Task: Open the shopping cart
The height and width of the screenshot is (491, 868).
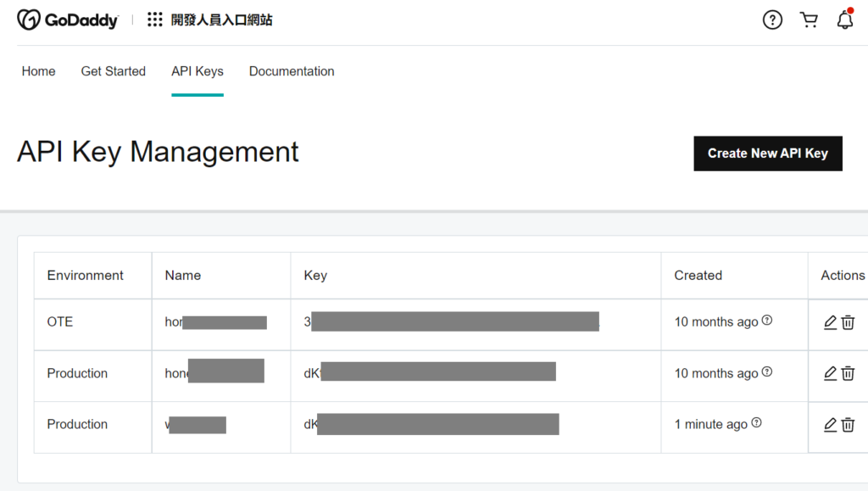Action: [809, 20]
